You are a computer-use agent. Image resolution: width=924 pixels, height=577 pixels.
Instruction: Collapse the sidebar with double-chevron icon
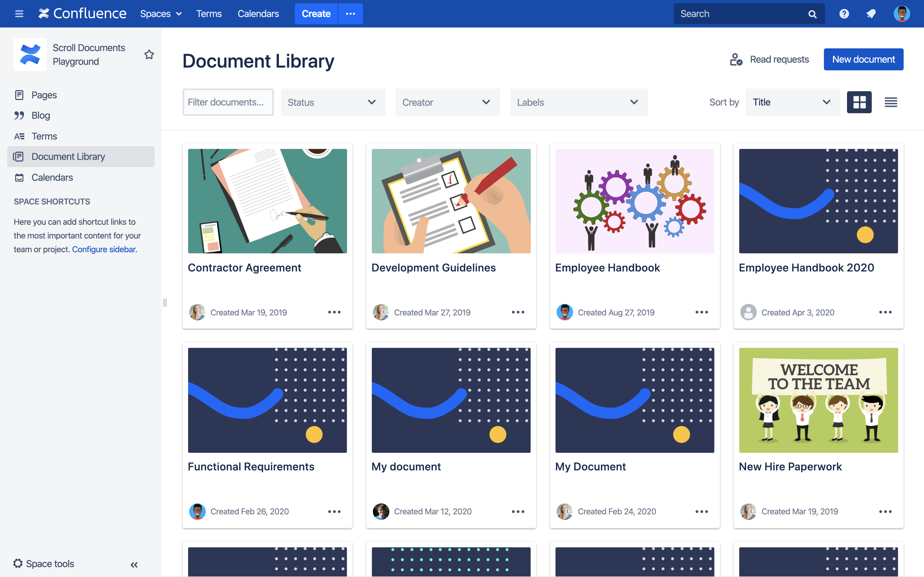134,564
